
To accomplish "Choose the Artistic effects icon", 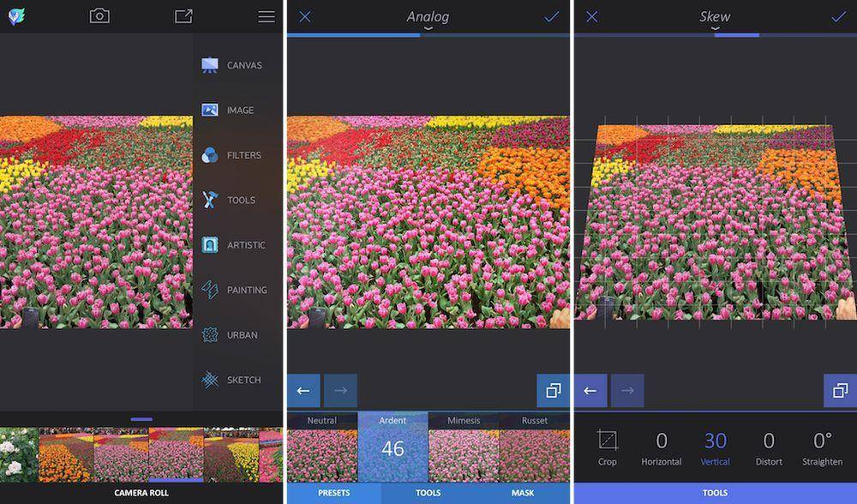I will tap(210, 245).
